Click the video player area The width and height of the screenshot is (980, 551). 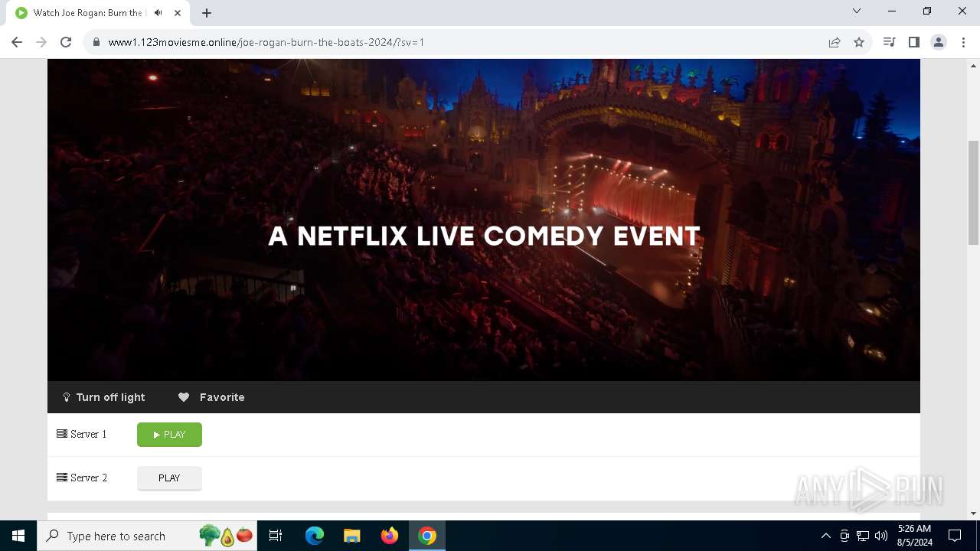click(x=484, y=220)
